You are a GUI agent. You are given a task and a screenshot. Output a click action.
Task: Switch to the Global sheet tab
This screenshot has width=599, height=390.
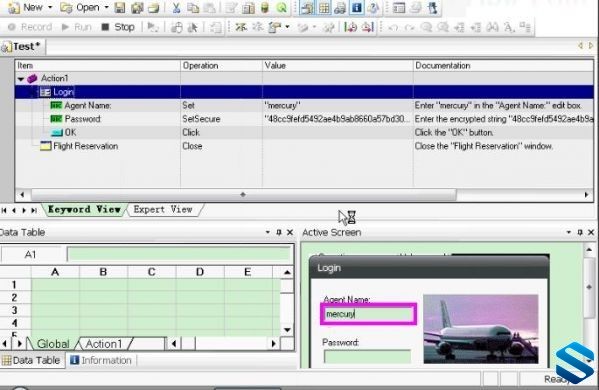[x=53, y=344]
